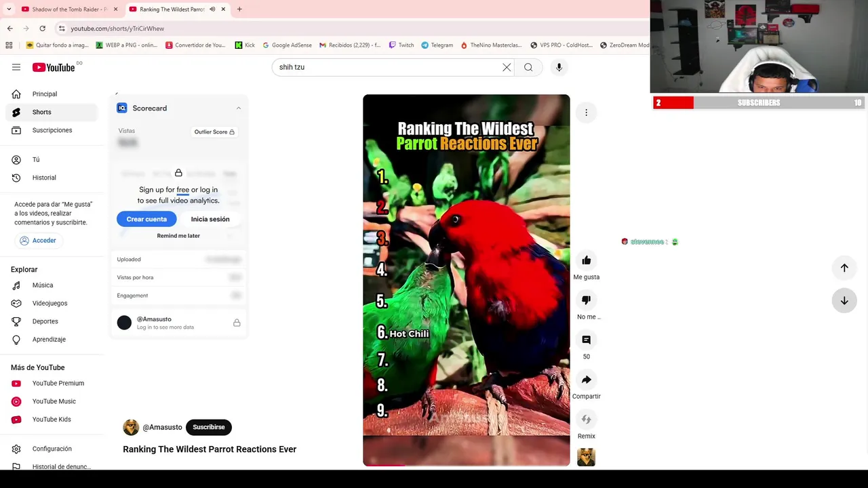Start voice search with microphone icon

[x=559, y=67]
